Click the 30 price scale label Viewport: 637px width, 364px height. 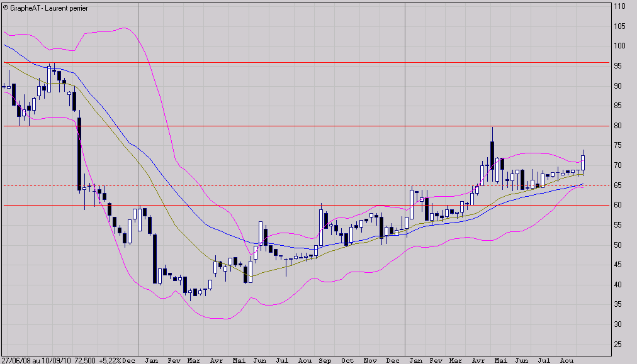click(x=617, y=324)
